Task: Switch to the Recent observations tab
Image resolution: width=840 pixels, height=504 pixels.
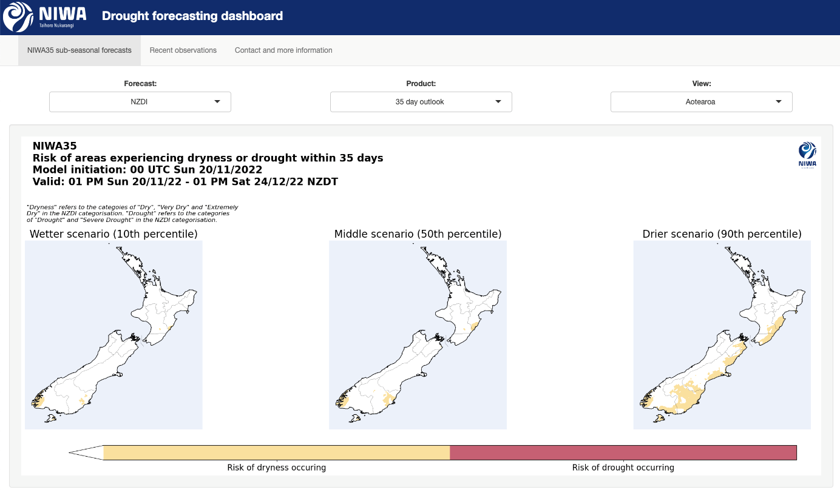Action: tap(183, 50)
